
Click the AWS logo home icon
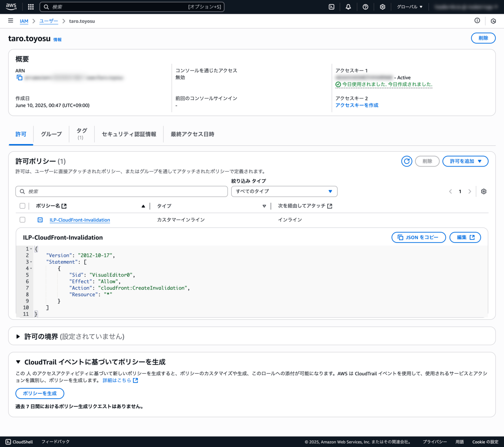tap(11, 7)
